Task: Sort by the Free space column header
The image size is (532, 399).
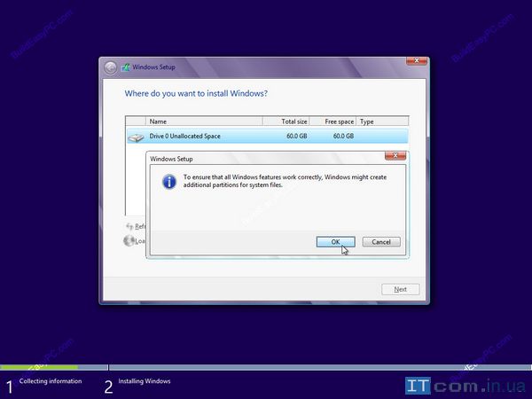Action: pos(335,121)
